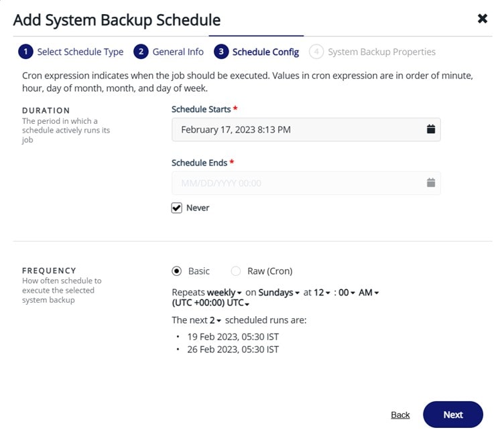
Task: Click step 1 circle icon
Action: 25,52
